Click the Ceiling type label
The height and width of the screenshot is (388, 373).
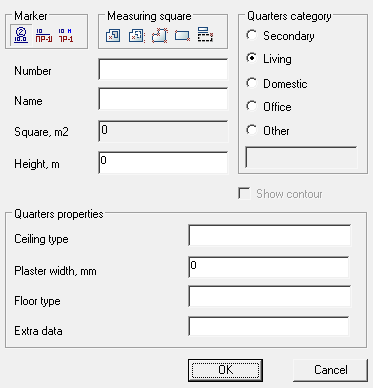(41, 239)
